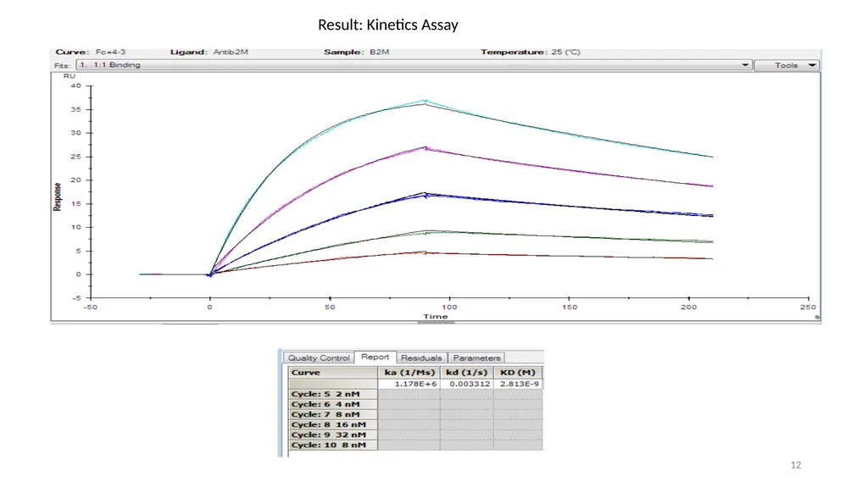Open the Report tab
This screenshot has width=868, height=487.
point(375,357)
